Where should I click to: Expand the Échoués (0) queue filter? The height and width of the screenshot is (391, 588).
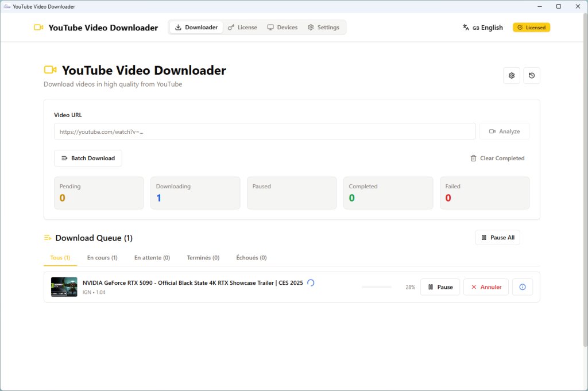click(251, 257)
